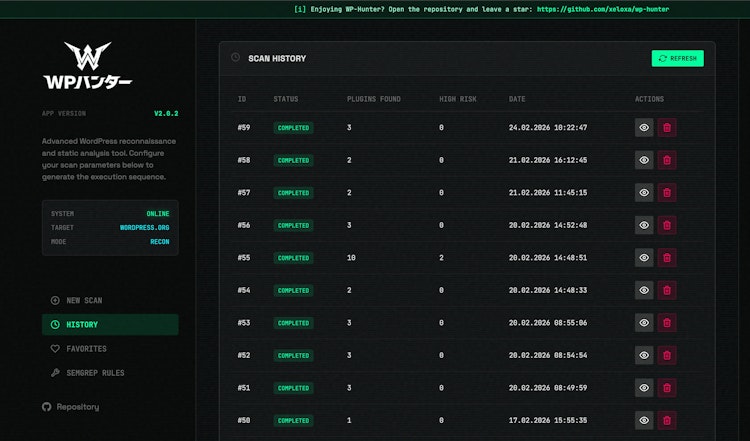Show results for scan #50

click(x=644, y=420)
